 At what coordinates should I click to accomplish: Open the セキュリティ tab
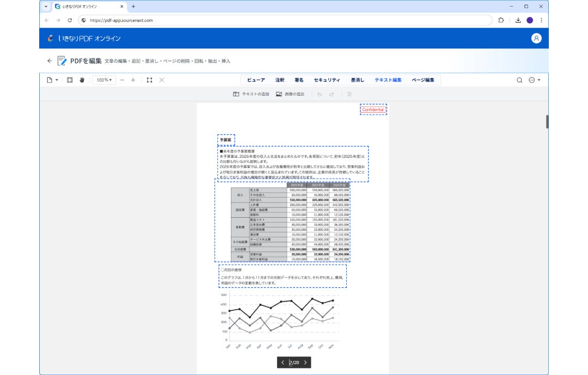tap(327, 80)
